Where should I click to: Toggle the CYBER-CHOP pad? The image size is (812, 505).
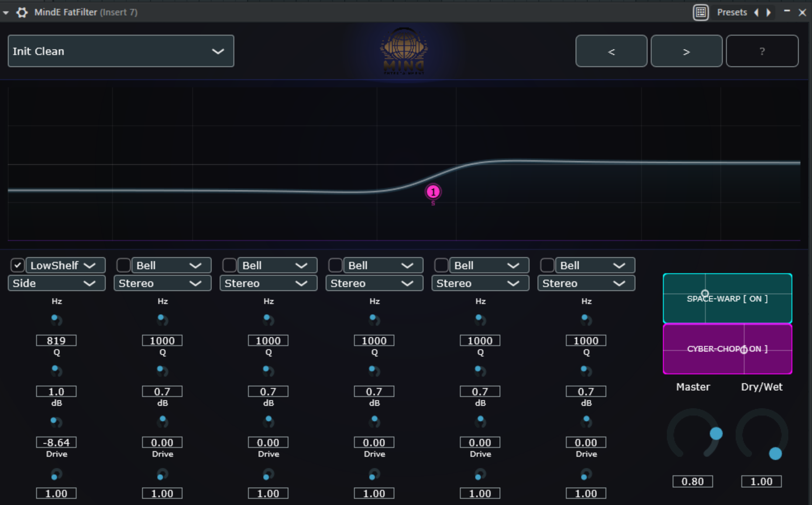[727, 349]
